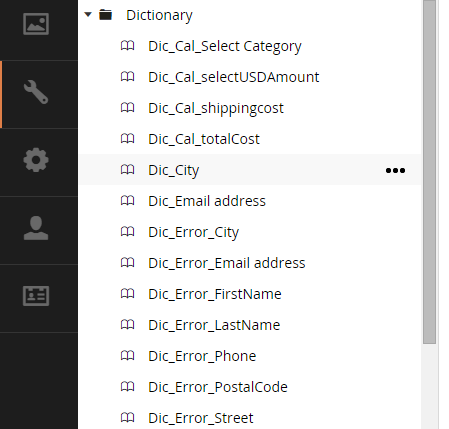The image size is (449, 429).
Task: Select the wrench tools sidebar icon
Action: click(36, 92)
